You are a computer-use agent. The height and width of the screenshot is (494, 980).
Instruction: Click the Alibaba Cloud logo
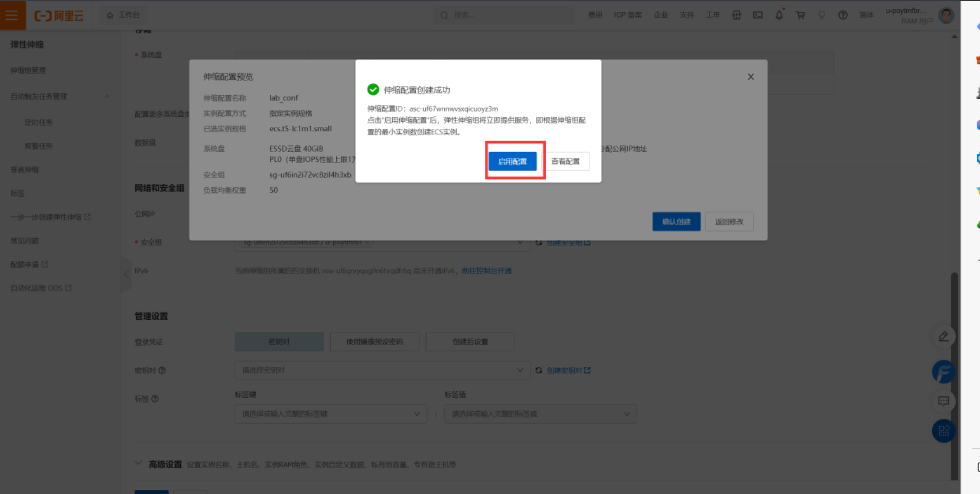click(59, 15)
